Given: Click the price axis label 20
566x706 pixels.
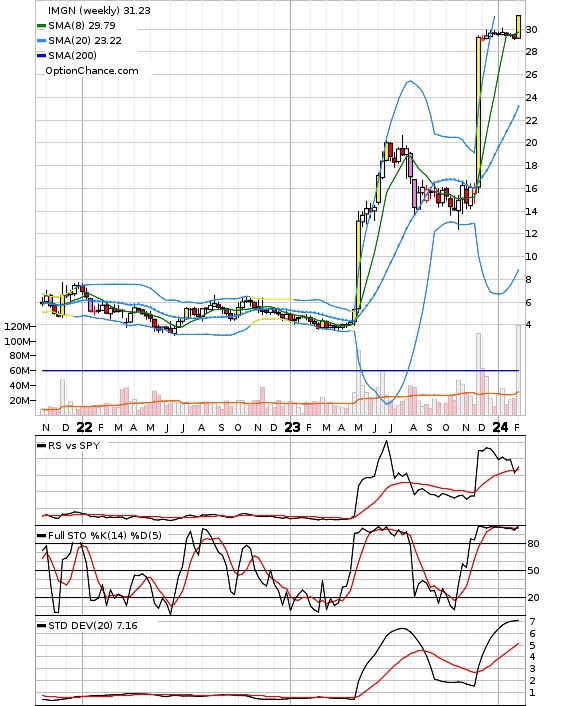Looking at the screenshot, I should (x=531, y=143).
